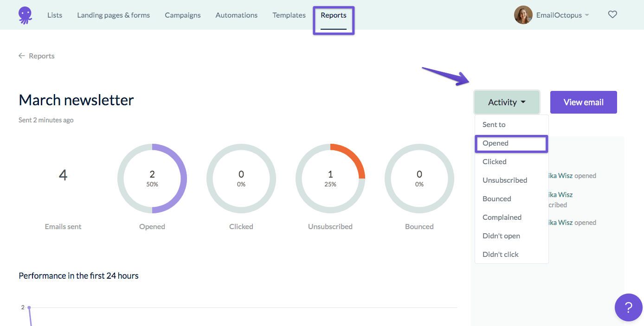The image size is (644, 326).
Task: Click the Opened 50% donut chart
Action: (x=152, y=179)
